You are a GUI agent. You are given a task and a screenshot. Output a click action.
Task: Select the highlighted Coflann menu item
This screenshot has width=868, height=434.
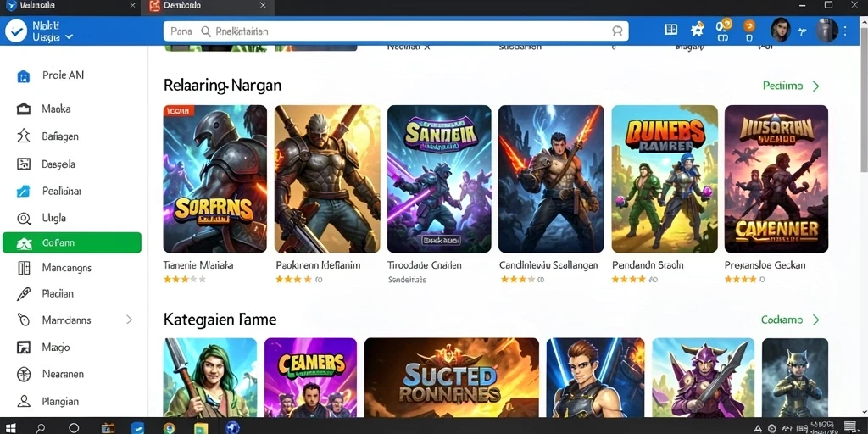click(x=72, y=242)
